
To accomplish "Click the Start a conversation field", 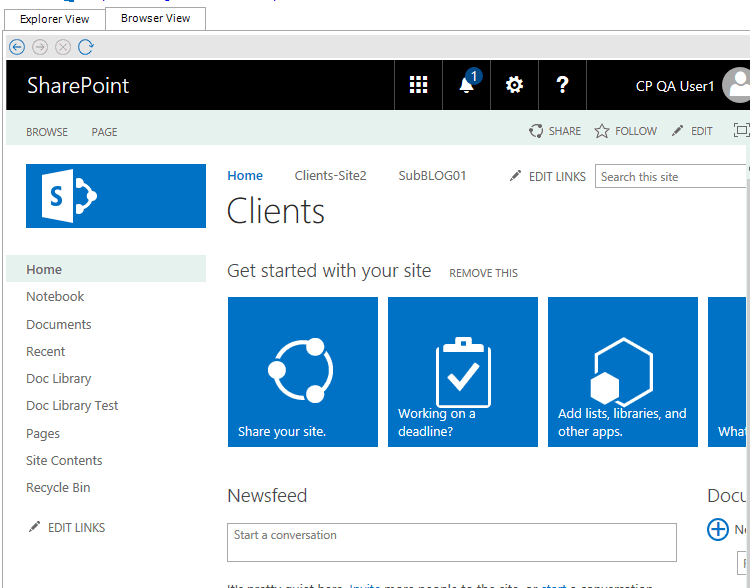I will click(451, 542).
